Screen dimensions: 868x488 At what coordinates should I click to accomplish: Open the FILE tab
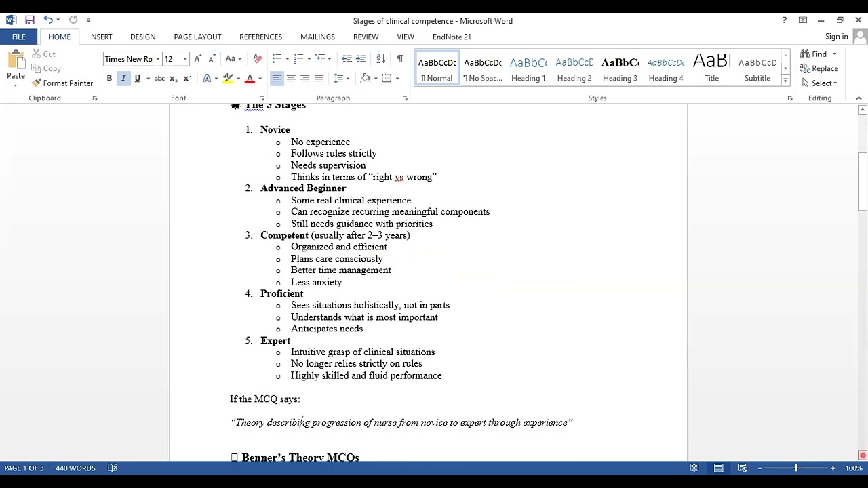[19, 37]
